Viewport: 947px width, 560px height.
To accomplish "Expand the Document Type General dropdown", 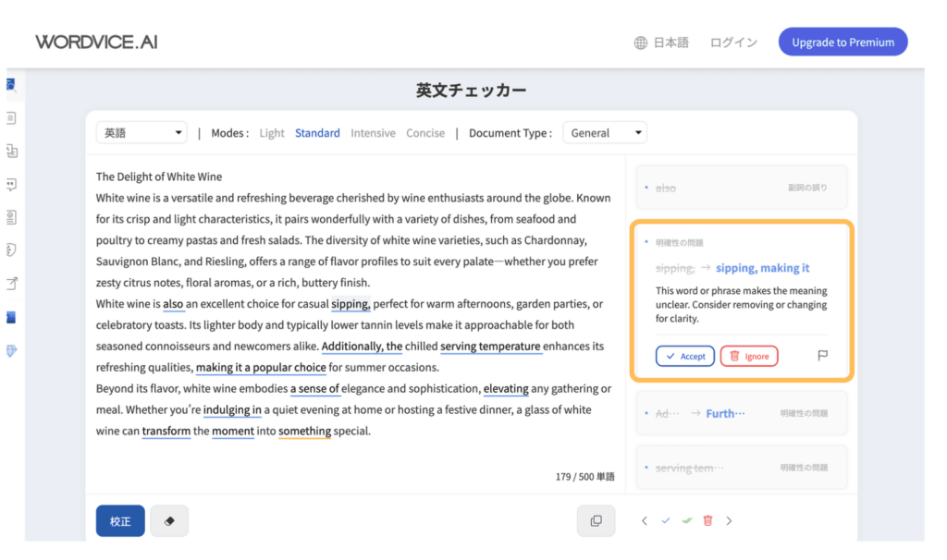I will tap(604, 132).
